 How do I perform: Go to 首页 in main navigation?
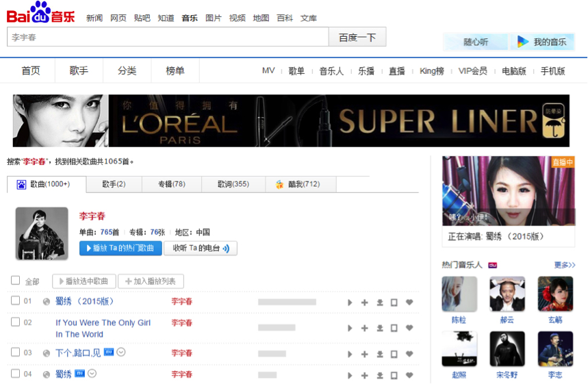tap(31, 71)
